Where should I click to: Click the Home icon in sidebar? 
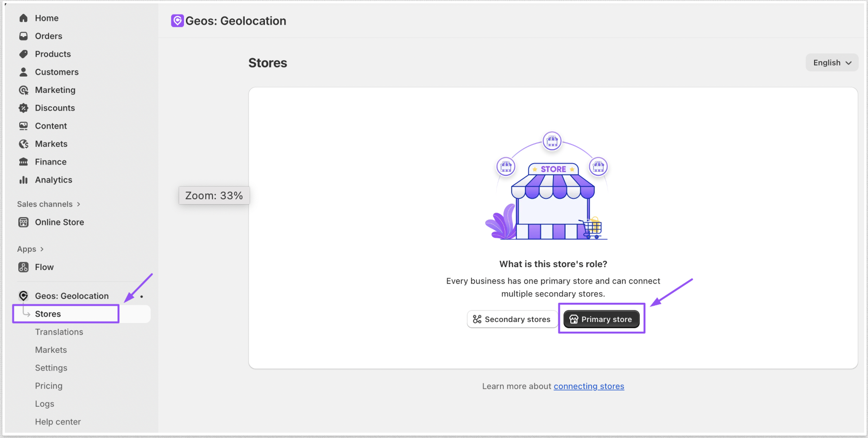coord(23,18)
